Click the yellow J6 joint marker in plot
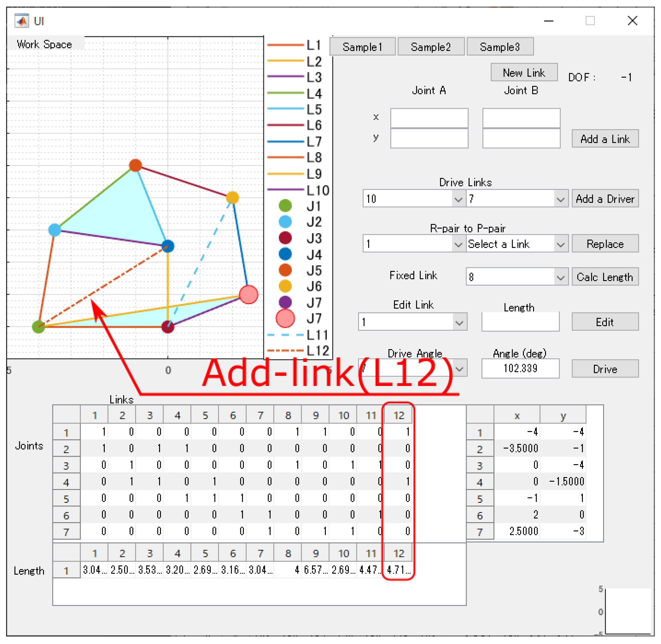The width and height of the screenshot is (661, 644). (x=233, y=198)
